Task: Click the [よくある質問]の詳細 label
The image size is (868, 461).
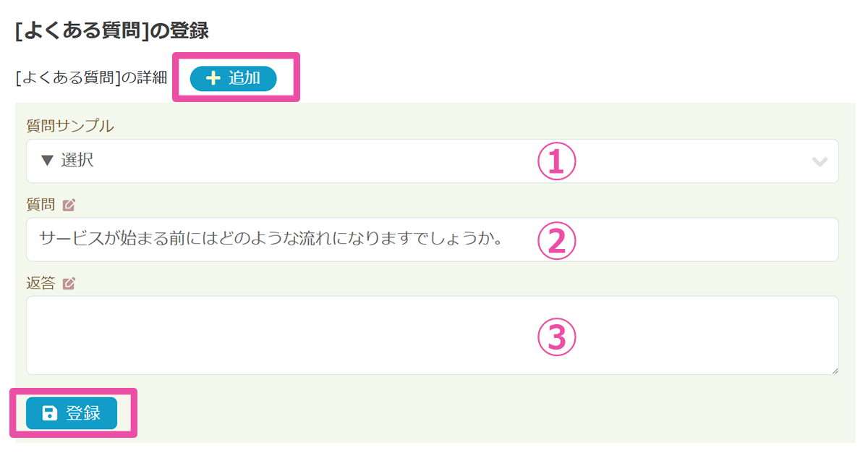Action: click(x=91, y=79)
